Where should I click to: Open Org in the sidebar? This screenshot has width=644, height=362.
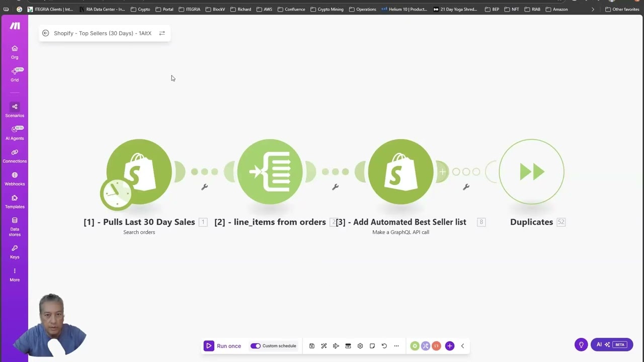15,52
